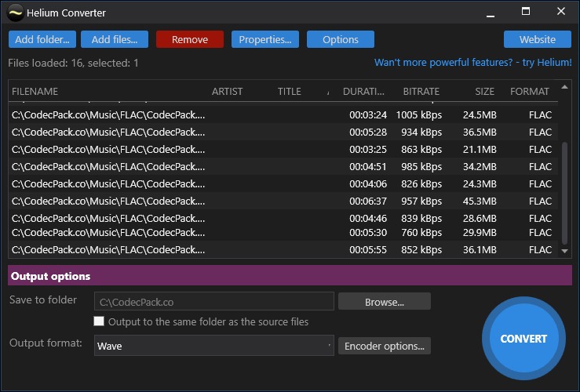580x392 pixels.
Task: Click the down arrow of file list scrollbar
Action: [564, 251]
